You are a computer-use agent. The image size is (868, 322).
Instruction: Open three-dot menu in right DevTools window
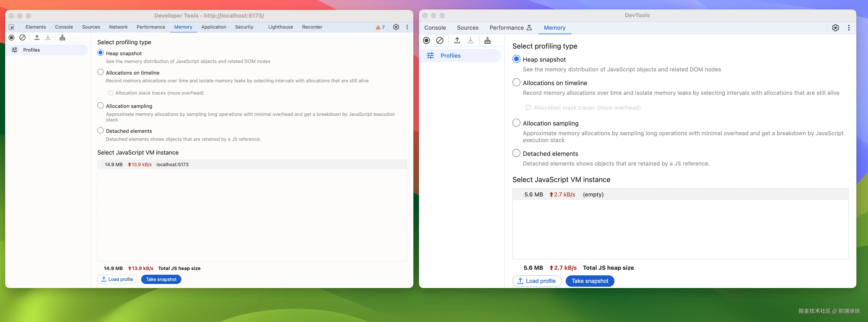coord(848,28)
